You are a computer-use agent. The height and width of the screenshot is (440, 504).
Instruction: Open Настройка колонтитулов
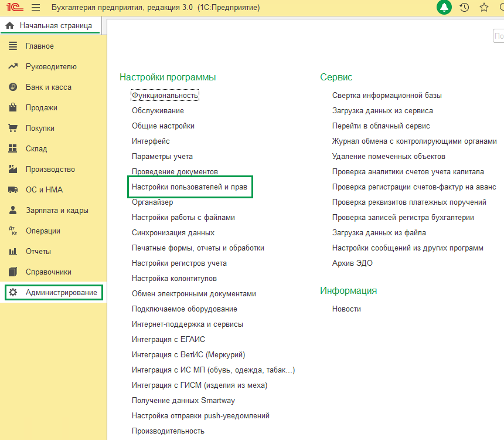pos(174,279)
